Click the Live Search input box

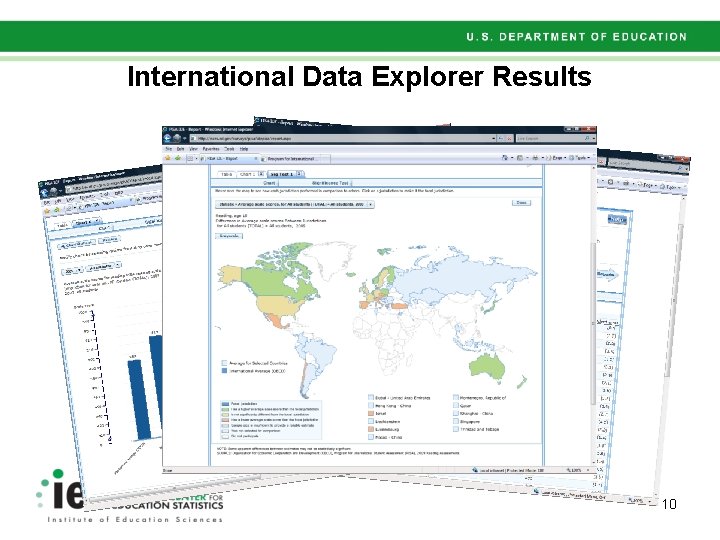(550, 138)
